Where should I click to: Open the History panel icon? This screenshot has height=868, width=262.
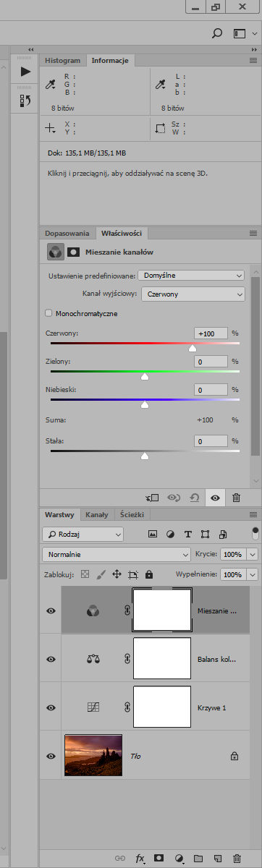pos(25,101)
